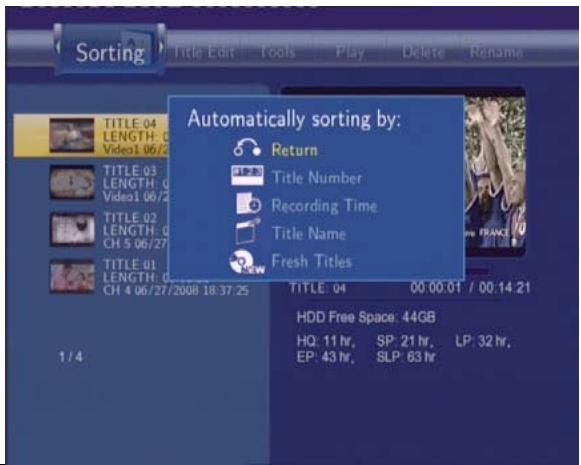Switch to the Delete tab

point(423,52)
